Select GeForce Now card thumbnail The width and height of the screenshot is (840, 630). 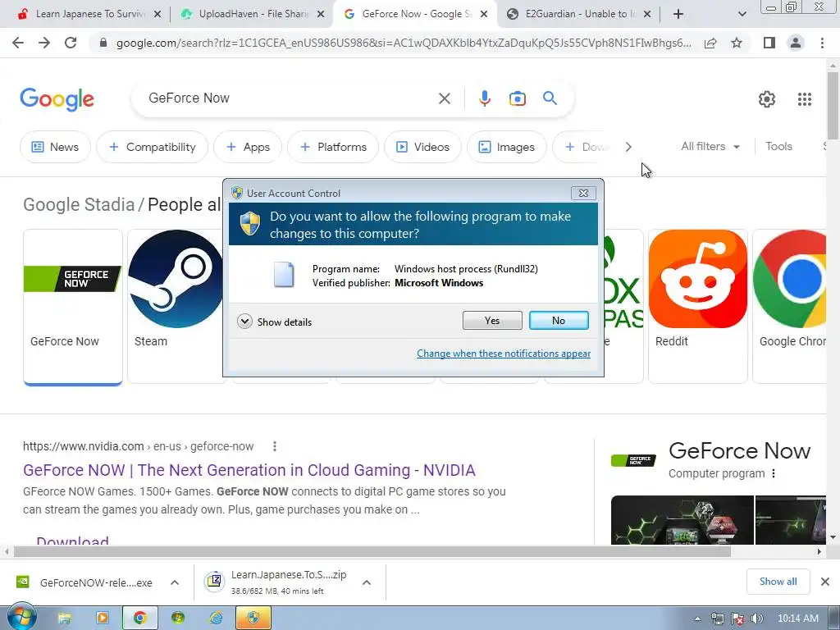tap(73, 307)
